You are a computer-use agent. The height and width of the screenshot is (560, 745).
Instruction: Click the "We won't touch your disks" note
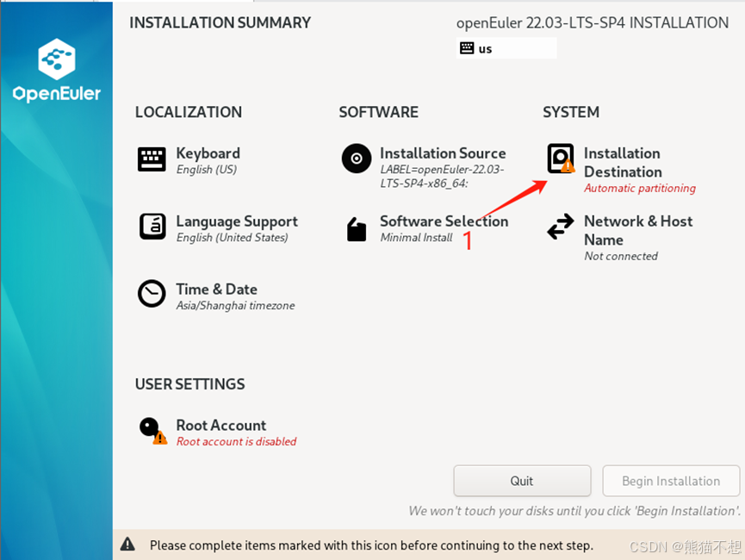(574, 511)
